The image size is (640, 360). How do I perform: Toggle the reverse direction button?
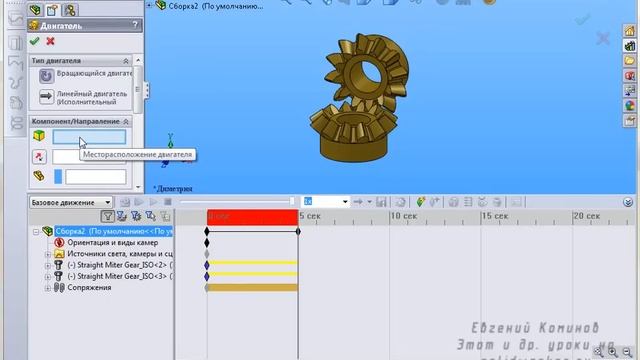point(39,157)
